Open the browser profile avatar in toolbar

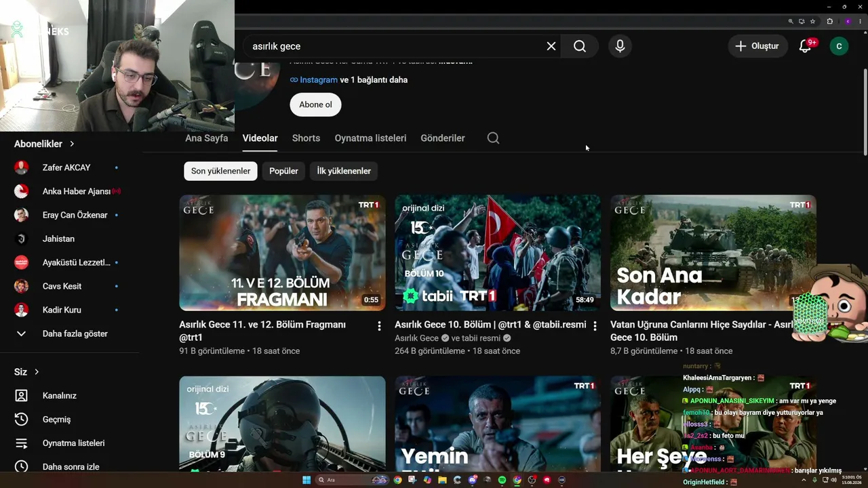(x=848, y=22)
